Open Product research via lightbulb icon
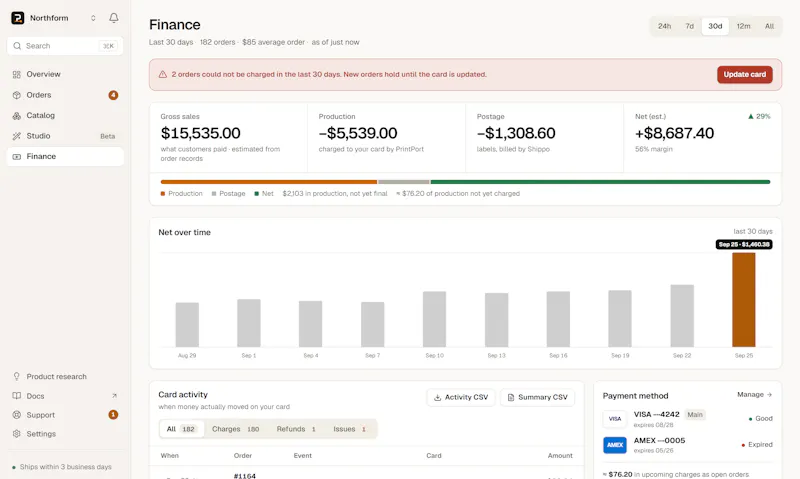 tap(17, 376)
